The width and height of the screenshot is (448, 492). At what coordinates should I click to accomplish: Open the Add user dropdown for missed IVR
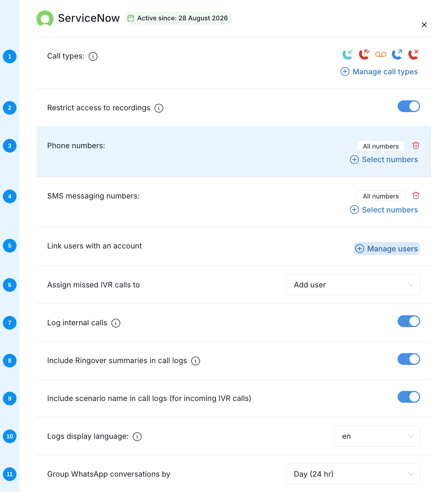(353, 285)
